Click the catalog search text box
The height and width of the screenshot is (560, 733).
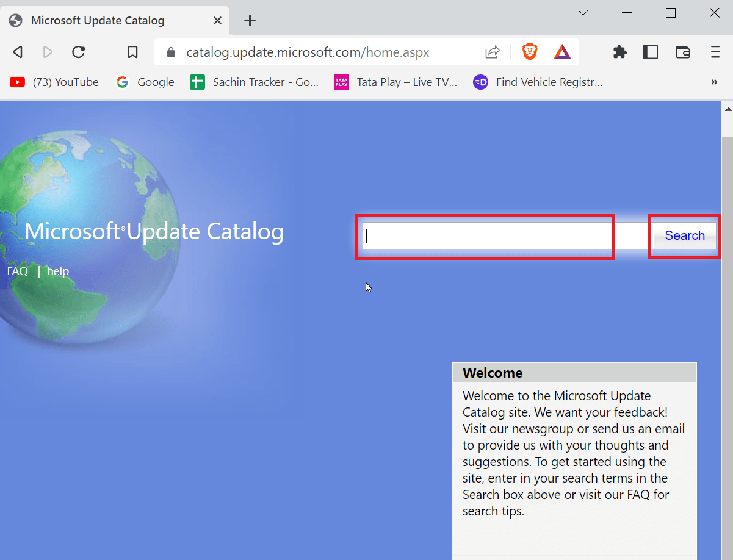[508, 236]
